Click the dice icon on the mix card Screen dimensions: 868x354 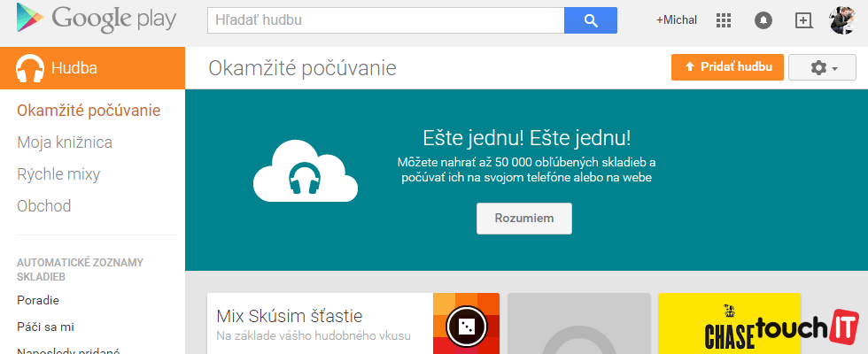coord(466,327)
